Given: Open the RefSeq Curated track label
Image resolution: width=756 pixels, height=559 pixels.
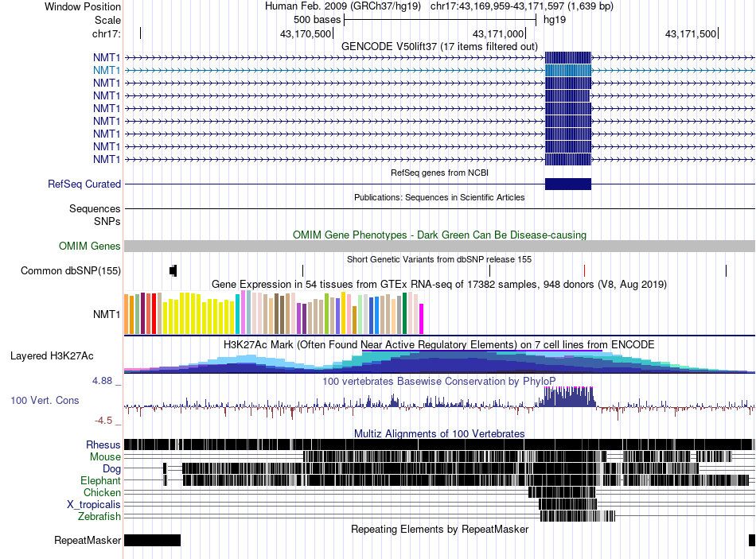Looking at the screenshot, I should click(84, 184).
